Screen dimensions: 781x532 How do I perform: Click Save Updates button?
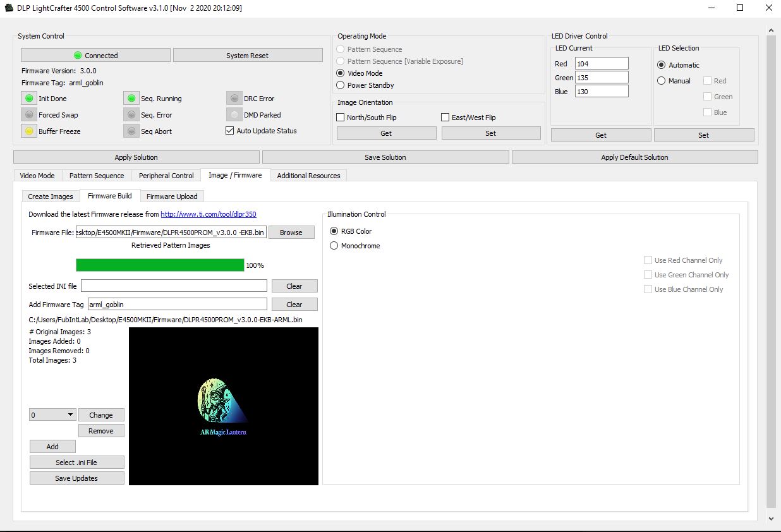point(76,478)
